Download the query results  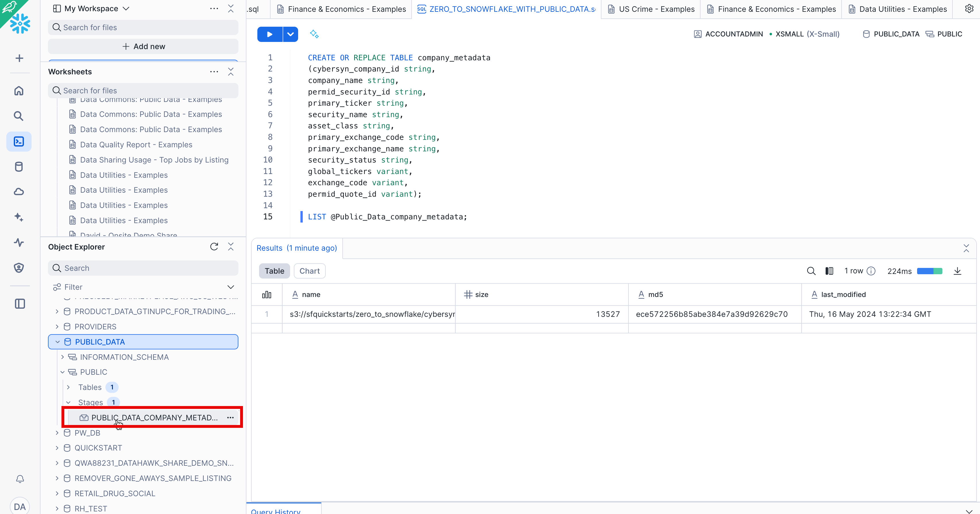point(957,271)
